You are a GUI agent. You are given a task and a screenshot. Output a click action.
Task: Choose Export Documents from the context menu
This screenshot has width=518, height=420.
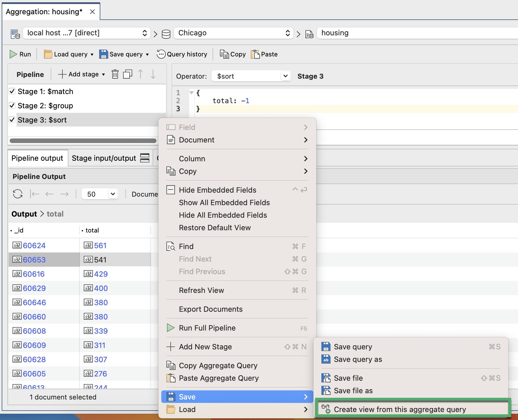click(x=211, y=309)
